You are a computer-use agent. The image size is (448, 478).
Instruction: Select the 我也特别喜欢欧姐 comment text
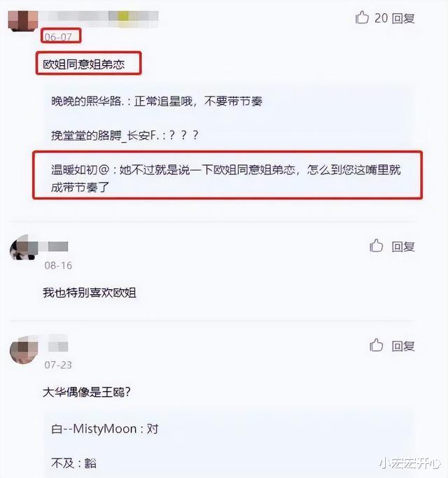[x=90, y=293]
